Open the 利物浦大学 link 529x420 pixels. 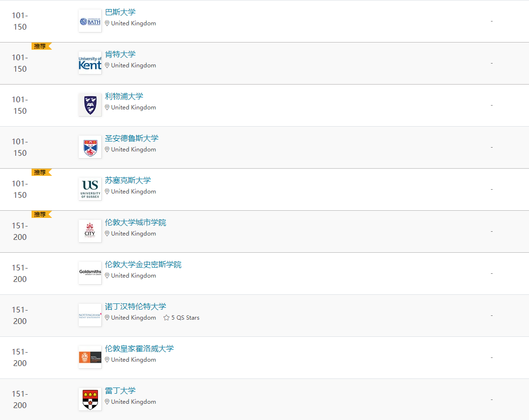(124, 96)
